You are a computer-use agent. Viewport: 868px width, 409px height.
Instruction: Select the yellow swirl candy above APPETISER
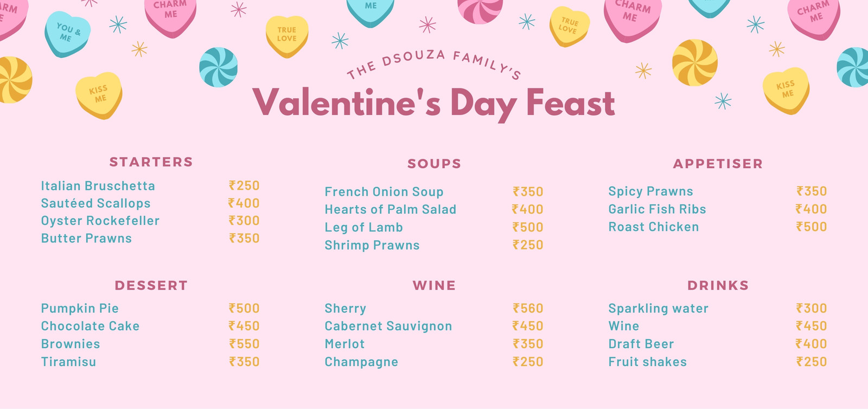(695, 63)
